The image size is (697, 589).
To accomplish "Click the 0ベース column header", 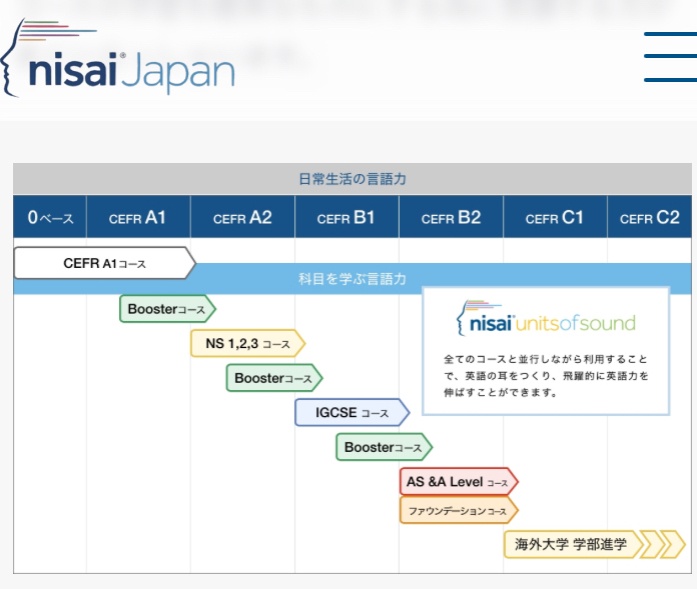I will tap(50, 218).
